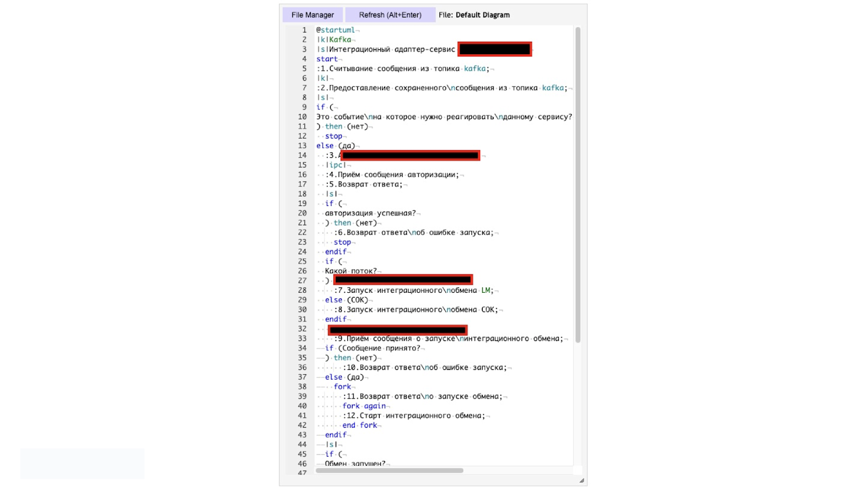Viewport: 868px width, 488px height.
Task: Click 'end fork' on line 42
Action: [x=360, y=426]
